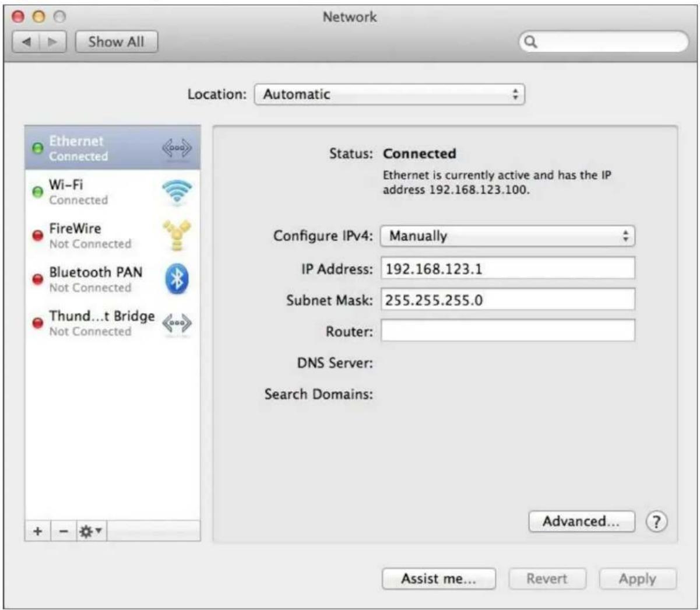The width and height of the screenshot is (700, 610).
Task: Click the red status dot beside Thunderbolt Bridge
Action: tap(37, 323)
